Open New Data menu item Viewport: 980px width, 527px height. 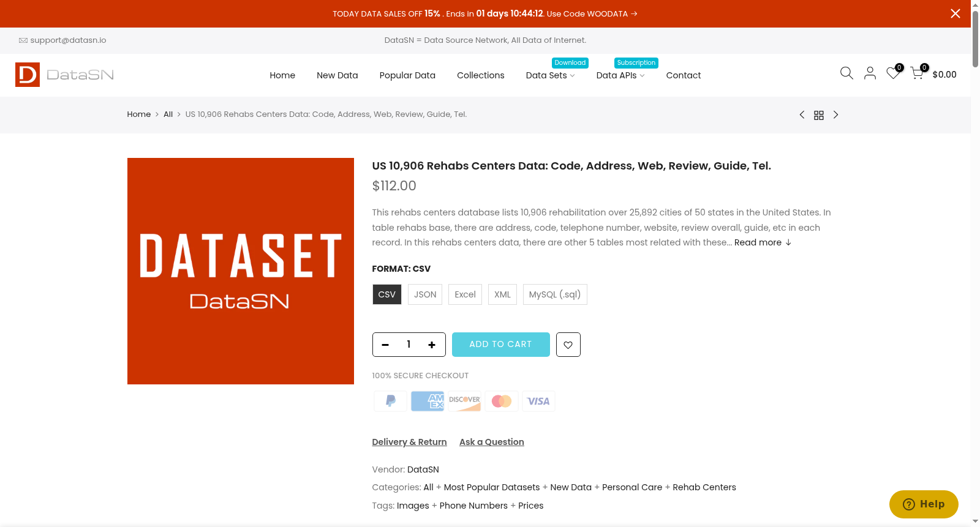tap(337, 75)
